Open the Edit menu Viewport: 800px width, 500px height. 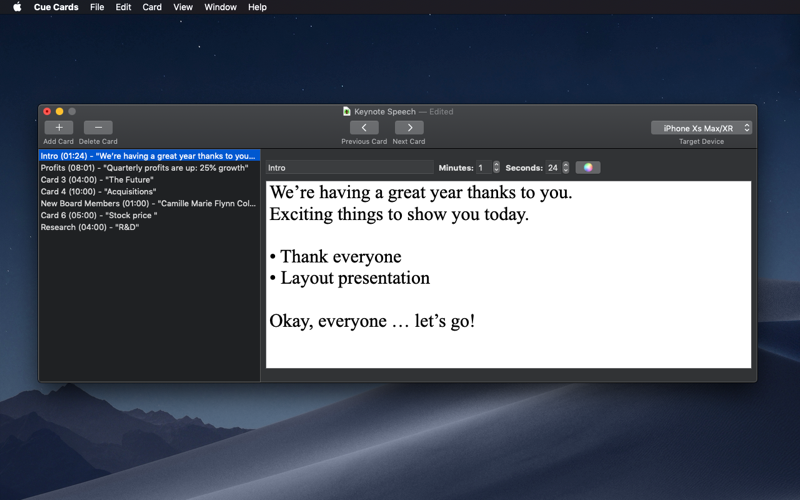[123, 7]
